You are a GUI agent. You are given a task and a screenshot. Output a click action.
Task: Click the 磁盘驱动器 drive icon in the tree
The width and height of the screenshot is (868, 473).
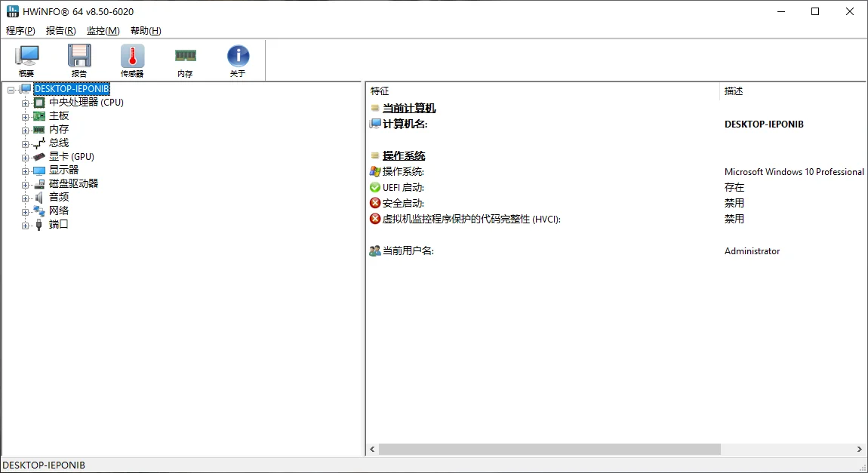(x=39, y=183)
